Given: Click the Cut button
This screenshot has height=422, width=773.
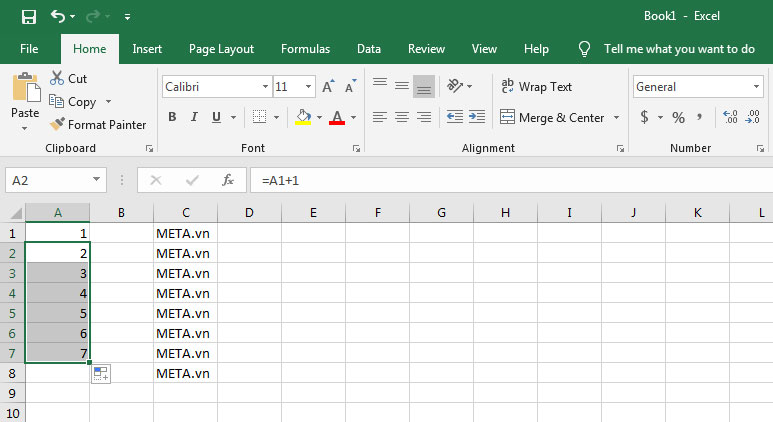Looking at the screenshot, I should 69,78.
